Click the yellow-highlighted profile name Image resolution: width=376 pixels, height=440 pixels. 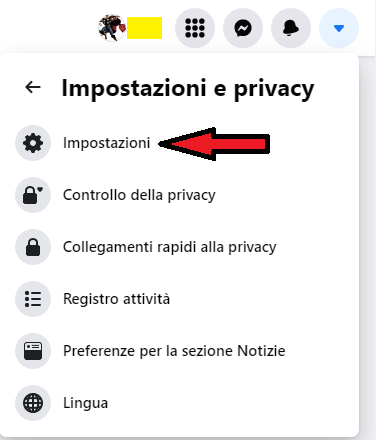coord(144,28)
